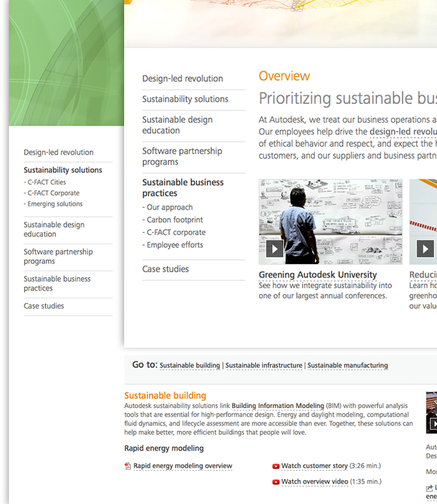The image size is (437, 504).
Task: Play the Greening Autodesk University video
Action: tap(275, 248)
